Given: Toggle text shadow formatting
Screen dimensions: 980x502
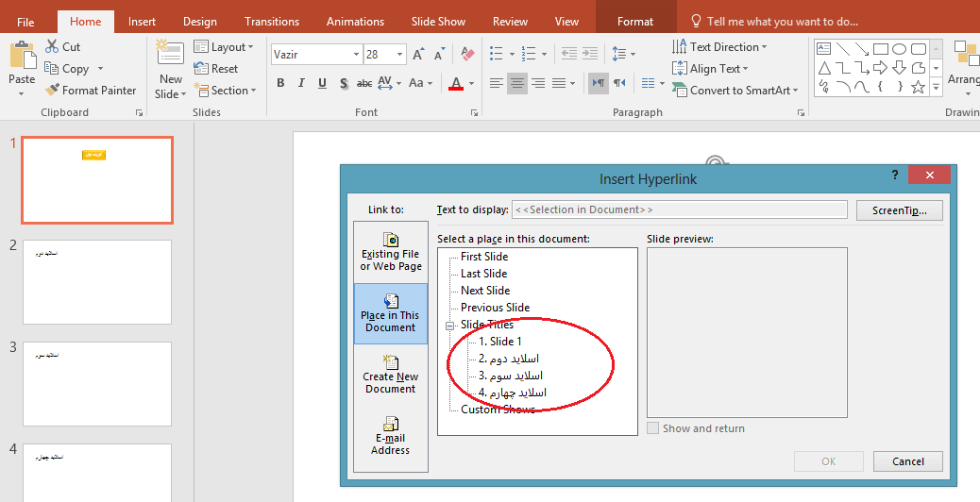Looking at the screenshot, I should click(343, 84).
